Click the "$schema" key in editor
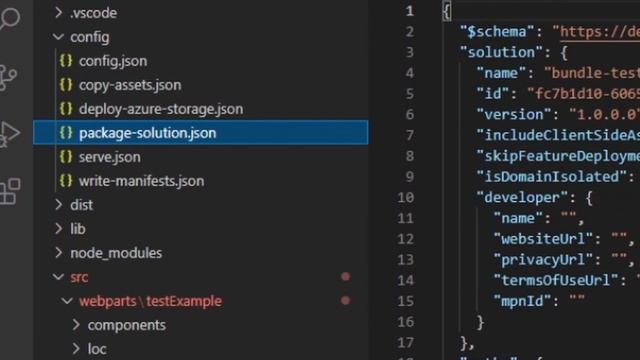The width and height of the screenshot is (640, 360). tap(497, 32)
